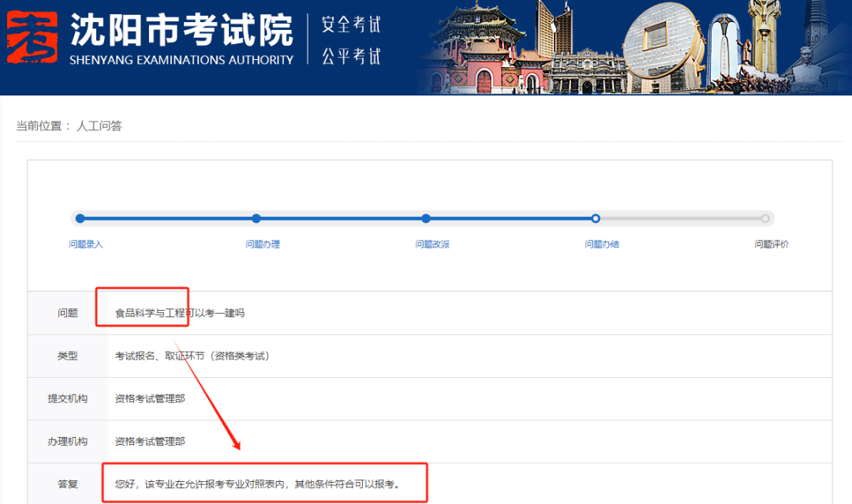Click the reply text 您好，该专业在允许报考
This screenshot has height=504, width=852.
(258, 484)
